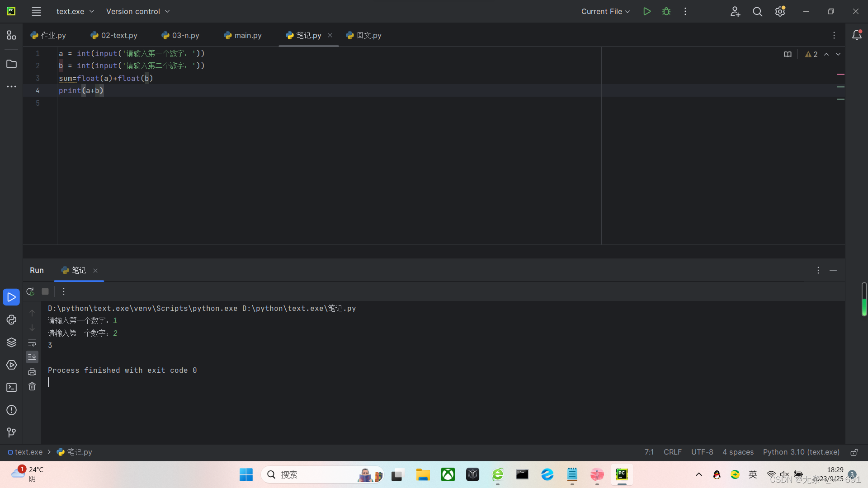Clear all run console output
Viewport: 868px width, 488px height.
click(32, 387)
